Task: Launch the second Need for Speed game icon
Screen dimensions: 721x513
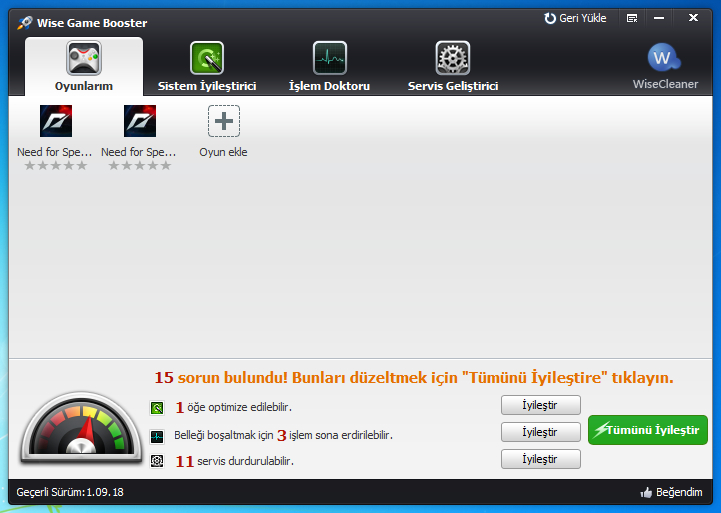Action: (140, 121)
